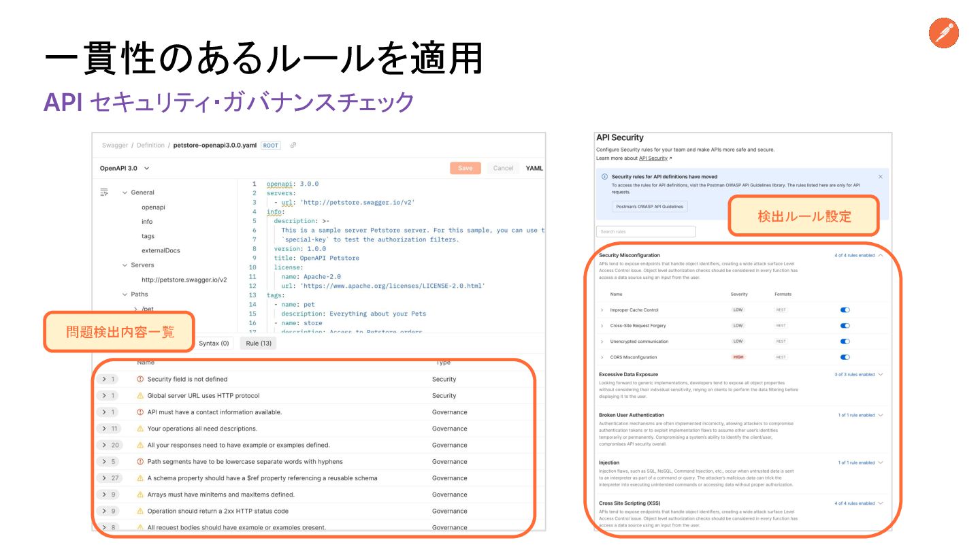This screenshot has height=551, width=980.
Task: Select externalDocs in the outline tree
Action: (161, 250)
